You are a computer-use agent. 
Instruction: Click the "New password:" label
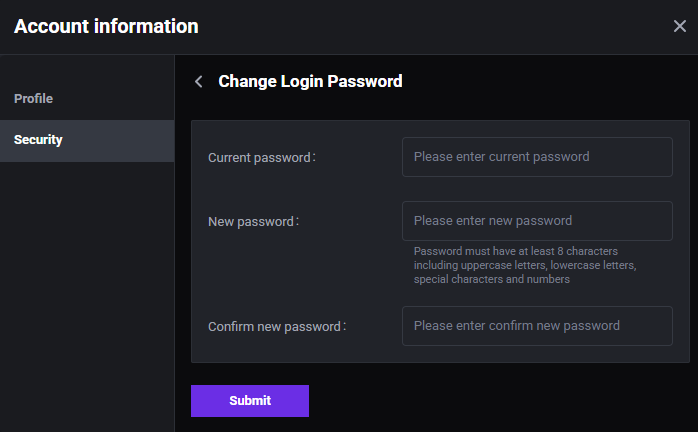[253, 222]
